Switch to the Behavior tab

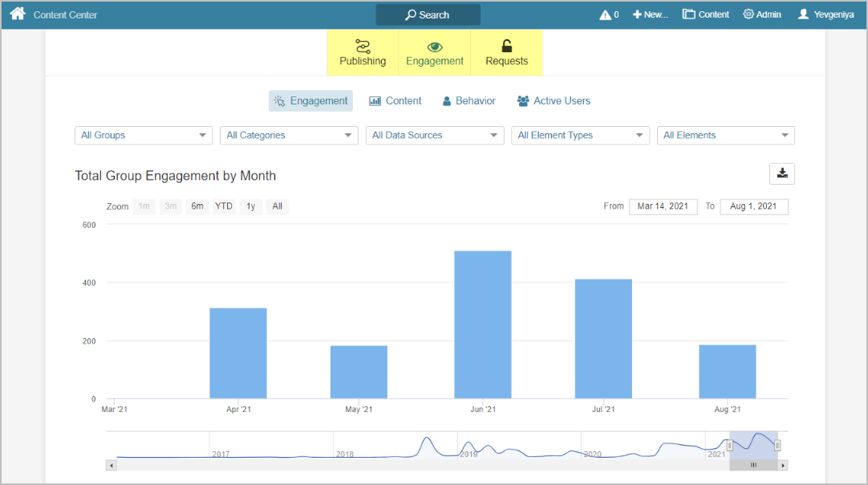[x=469, y=101]
